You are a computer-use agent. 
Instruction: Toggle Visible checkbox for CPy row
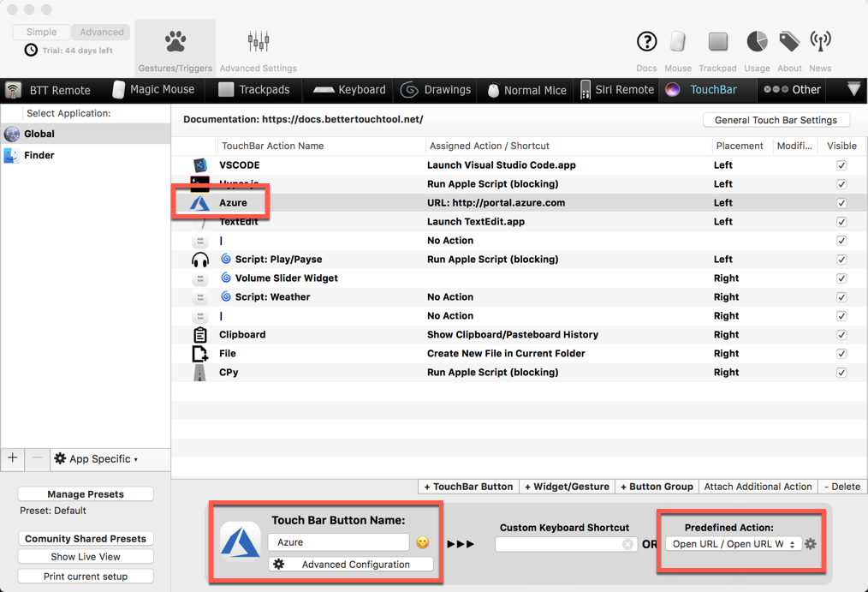[841, 373]
